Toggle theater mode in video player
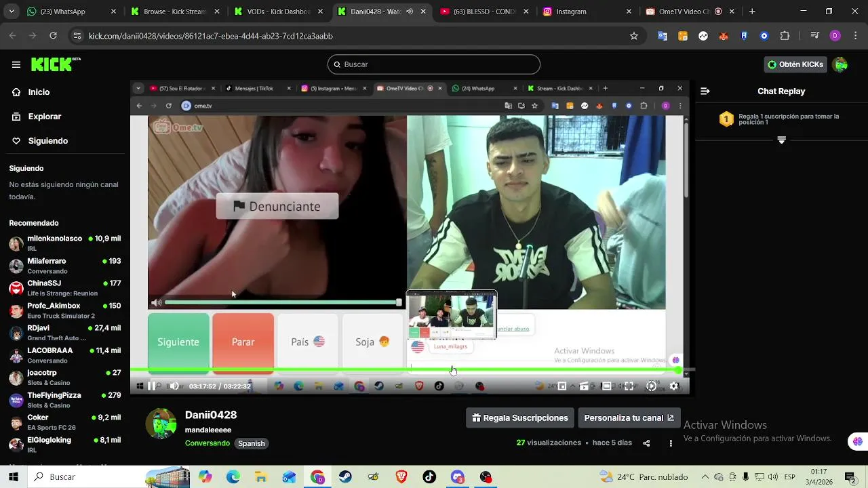 click(x=606, y=386)
